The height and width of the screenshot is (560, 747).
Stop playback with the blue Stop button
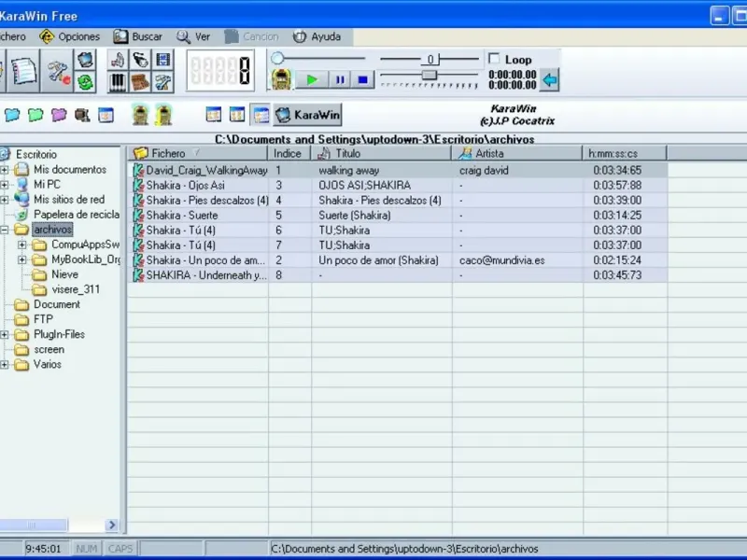coord(363,79)
